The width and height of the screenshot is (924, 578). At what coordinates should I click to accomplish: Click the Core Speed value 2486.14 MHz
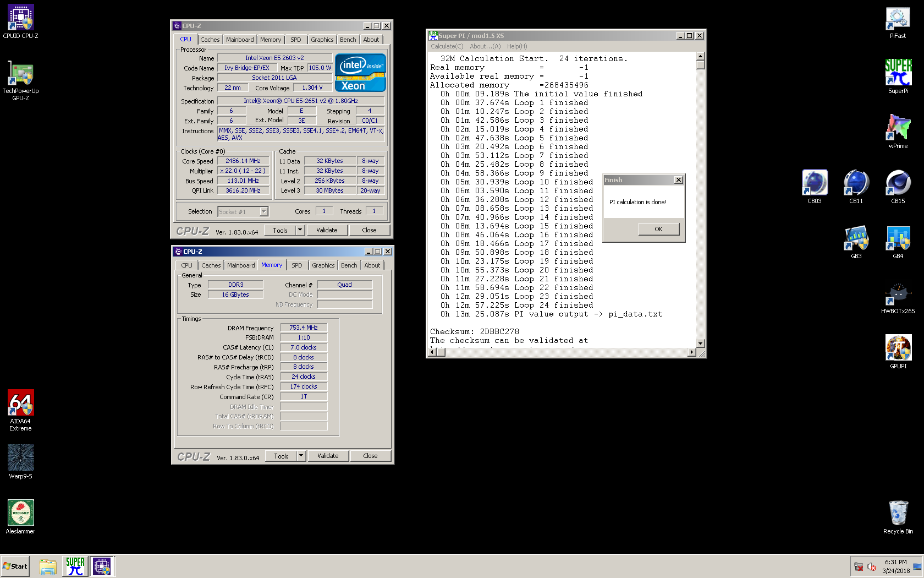(243, 161)
